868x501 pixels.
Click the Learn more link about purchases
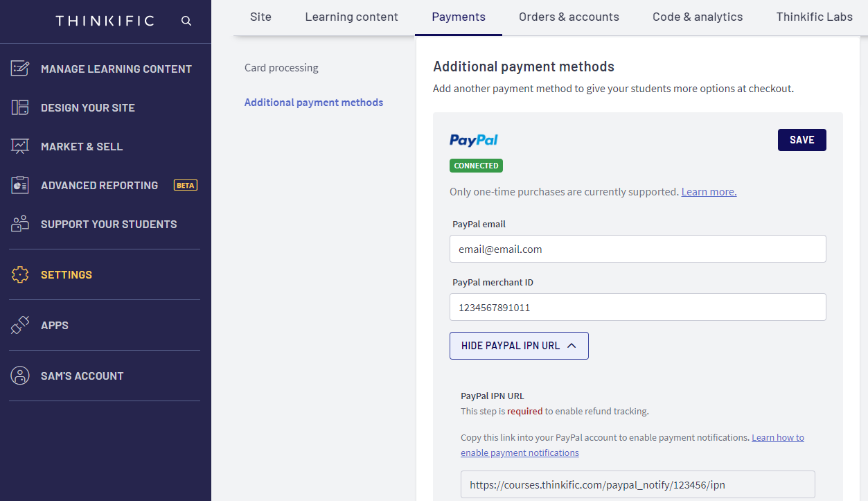coord(709,192)
